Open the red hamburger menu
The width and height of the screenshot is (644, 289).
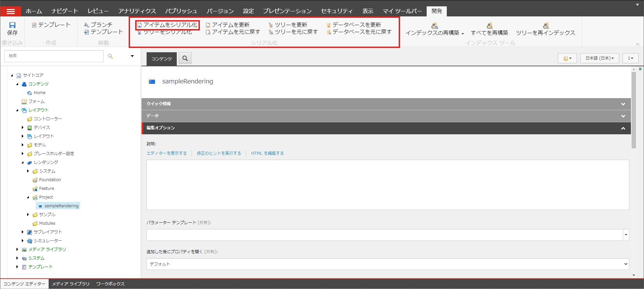click(11, 11)
